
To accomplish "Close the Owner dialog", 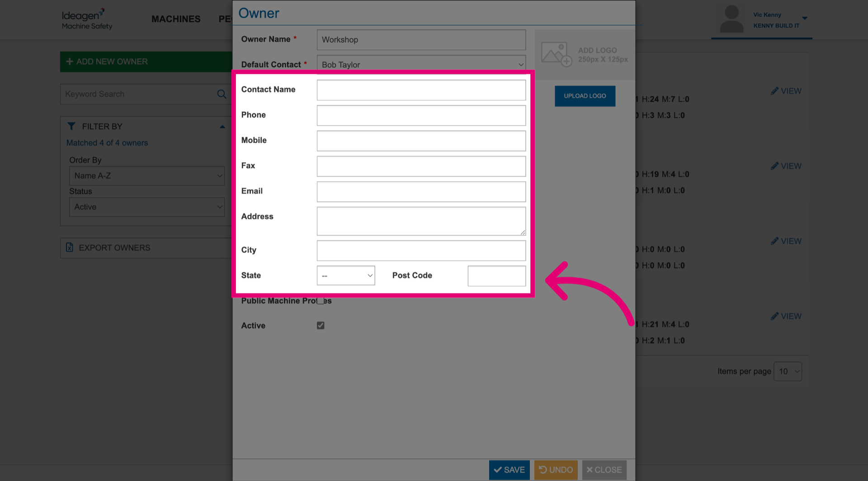I will coord(604,470).
